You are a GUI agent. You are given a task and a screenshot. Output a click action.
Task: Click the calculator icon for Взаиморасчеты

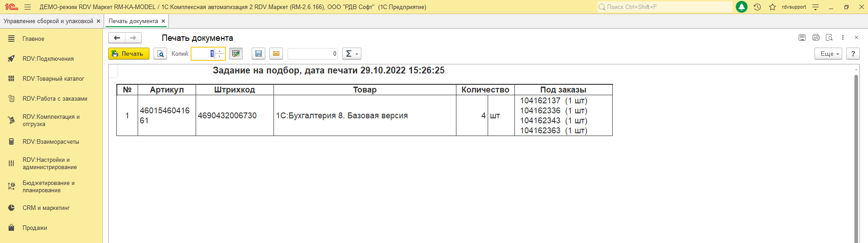click(x=11, y=141)
